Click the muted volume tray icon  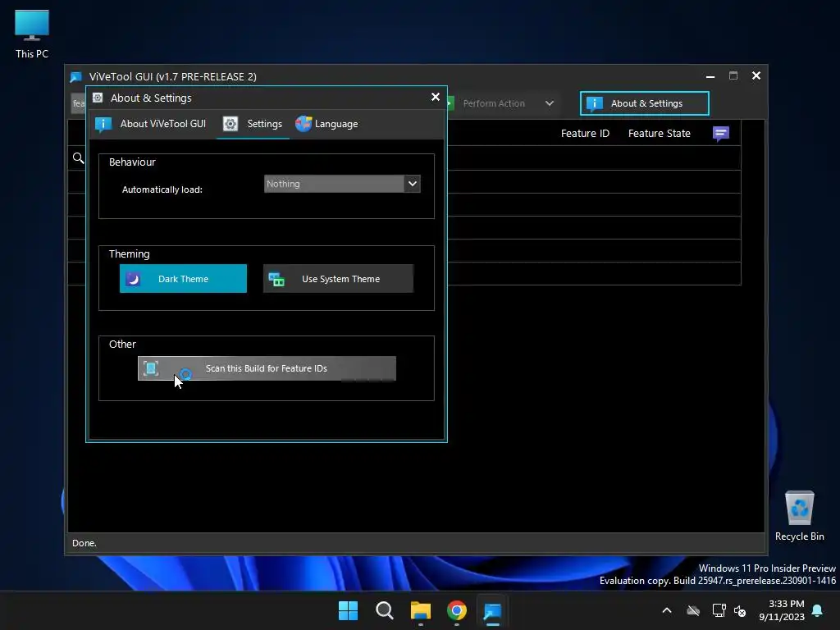[x=741, y=610]
